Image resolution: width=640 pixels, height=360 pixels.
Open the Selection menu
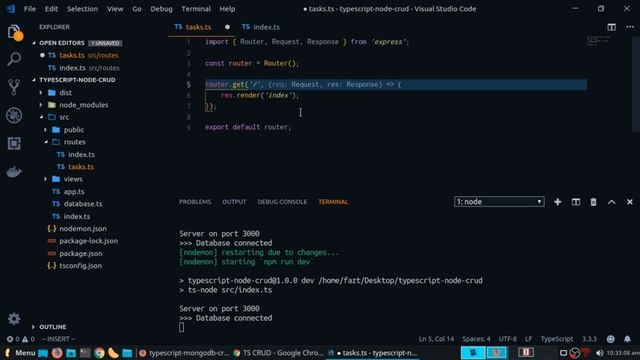point(82,9)
